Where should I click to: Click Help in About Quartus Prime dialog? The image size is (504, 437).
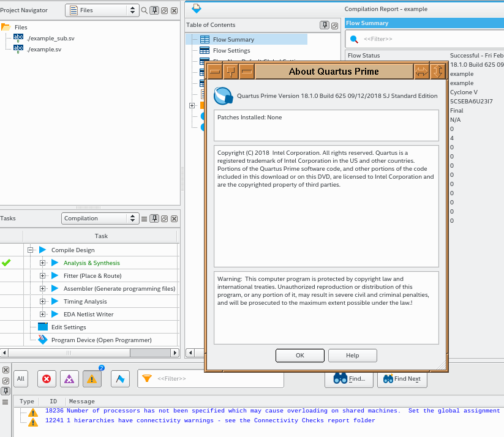tap(353, 356)
